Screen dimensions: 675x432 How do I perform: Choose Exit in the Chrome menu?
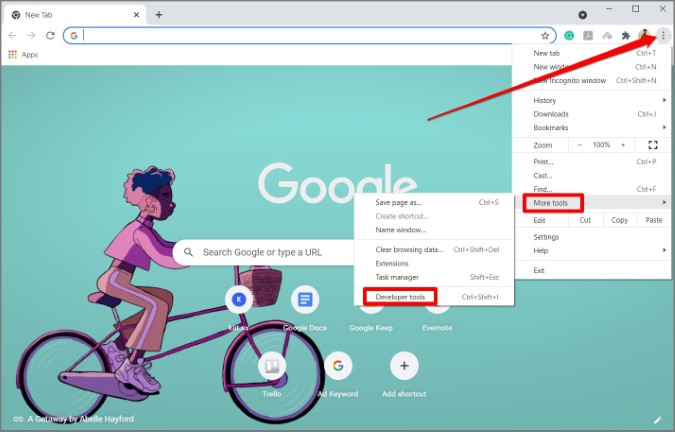click(592, 270)
